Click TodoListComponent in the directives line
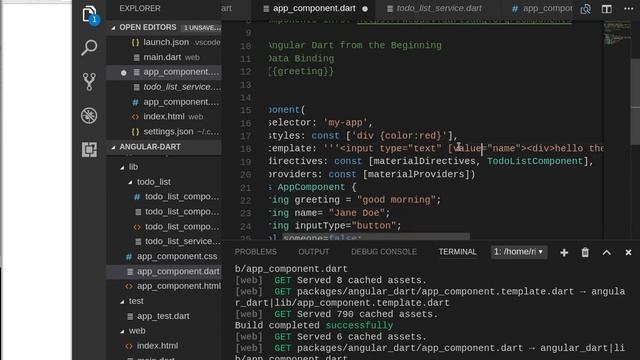This screenshot has height=360, width=640. tap(535, 161)
